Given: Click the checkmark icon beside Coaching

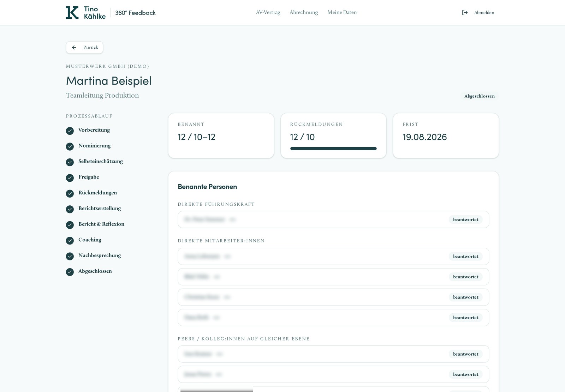Looking at the screenshot, I should click(x=70, y=240).
